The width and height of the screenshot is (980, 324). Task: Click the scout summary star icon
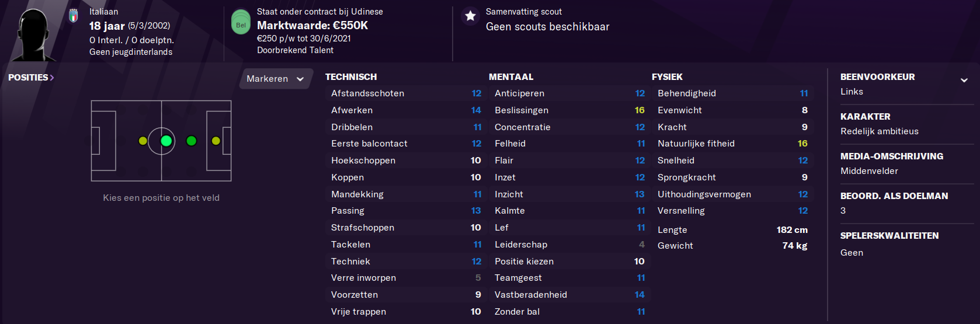[x=470, y=16]
